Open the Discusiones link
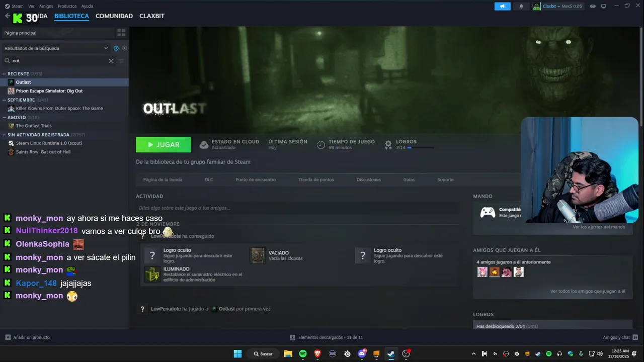644x362 pixels. (369, 179)
